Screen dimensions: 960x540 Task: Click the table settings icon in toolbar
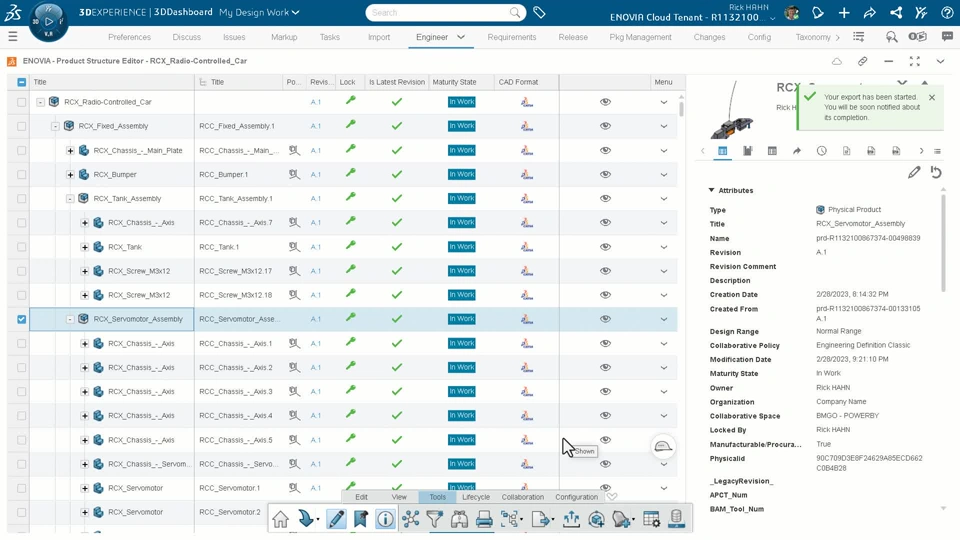coord(651,519)
